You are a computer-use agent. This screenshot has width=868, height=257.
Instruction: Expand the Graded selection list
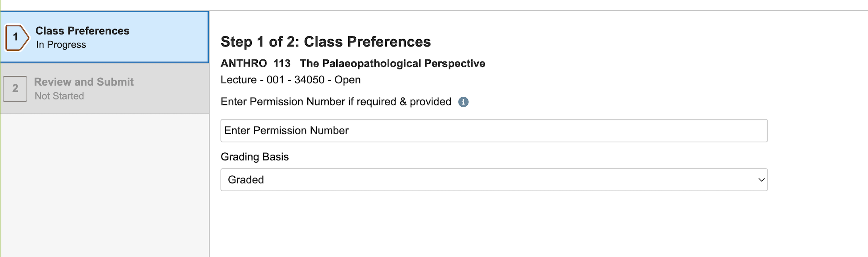[494, 180]
